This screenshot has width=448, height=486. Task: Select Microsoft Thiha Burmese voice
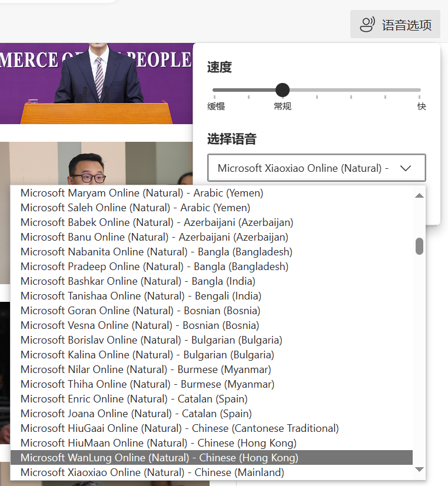[x=211, y=384]
